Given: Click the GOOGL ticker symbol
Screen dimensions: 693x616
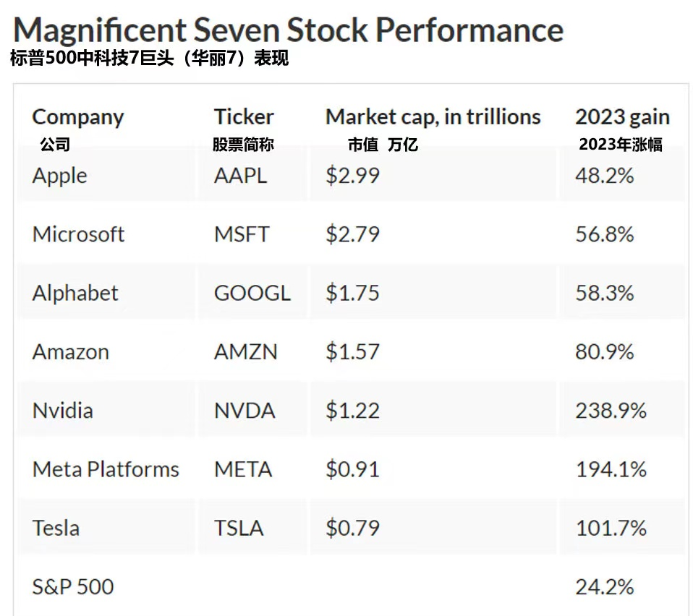Looking at the screenshot, I should tap(252, 293).
